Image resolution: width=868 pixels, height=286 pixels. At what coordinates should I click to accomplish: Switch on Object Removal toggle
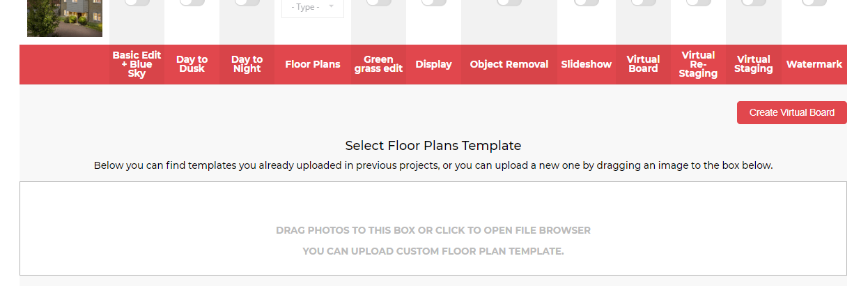(509, 2)
